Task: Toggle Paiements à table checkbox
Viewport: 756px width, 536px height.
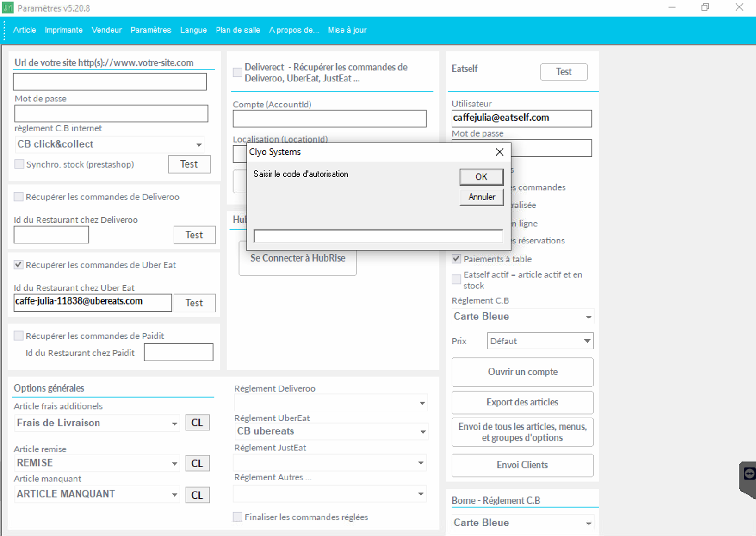Action: coord(456,259)
